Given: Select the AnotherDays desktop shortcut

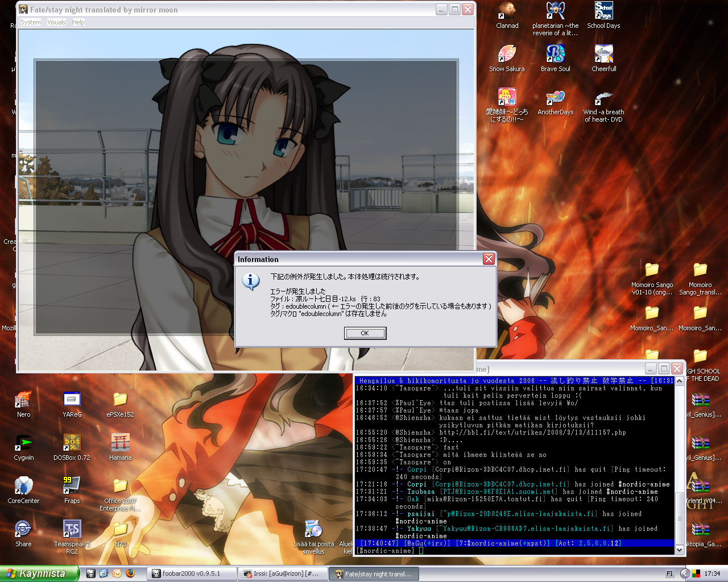Looking at the screenshot, I should tap(555, 102).
